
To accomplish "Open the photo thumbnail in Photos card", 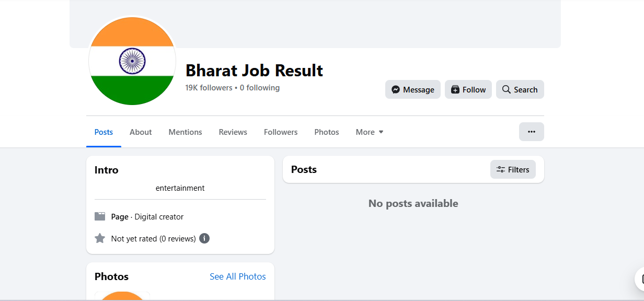I will [122, 296].
